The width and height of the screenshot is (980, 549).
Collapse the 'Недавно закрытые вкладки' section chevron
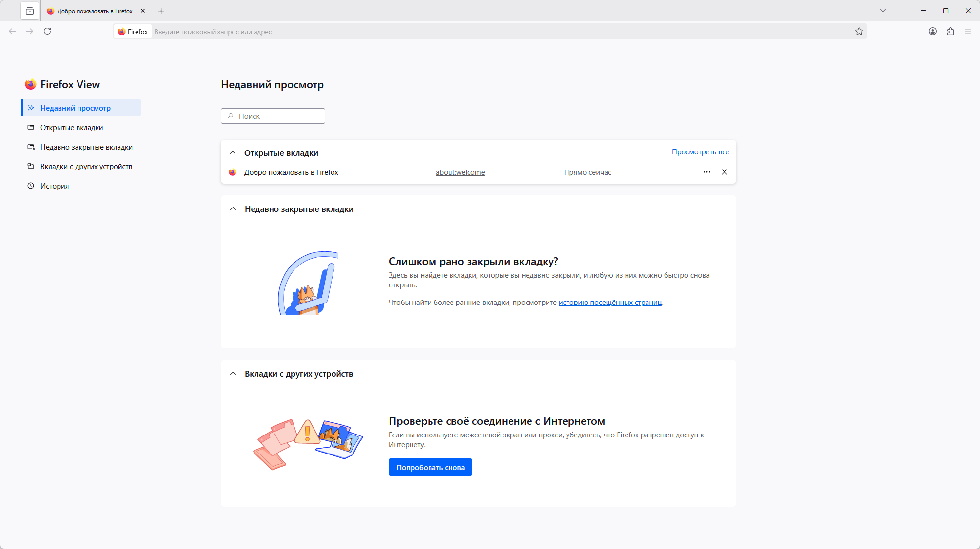233,209
